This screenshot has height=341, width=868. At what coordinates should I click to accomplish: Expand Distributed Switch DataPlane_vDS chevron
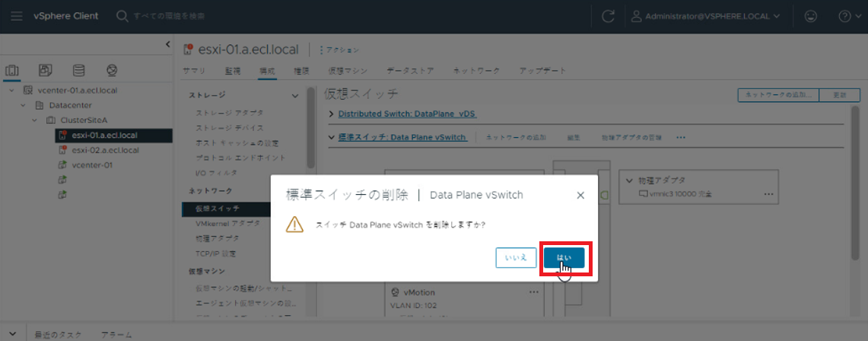[x=332, y=114]
